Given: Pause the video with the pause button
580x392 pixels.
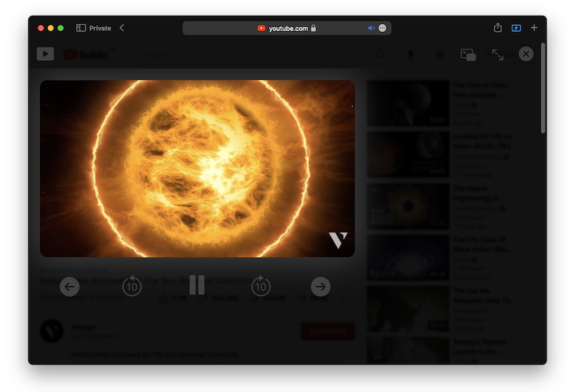Looking at the screenshot, I should (196, 285).
